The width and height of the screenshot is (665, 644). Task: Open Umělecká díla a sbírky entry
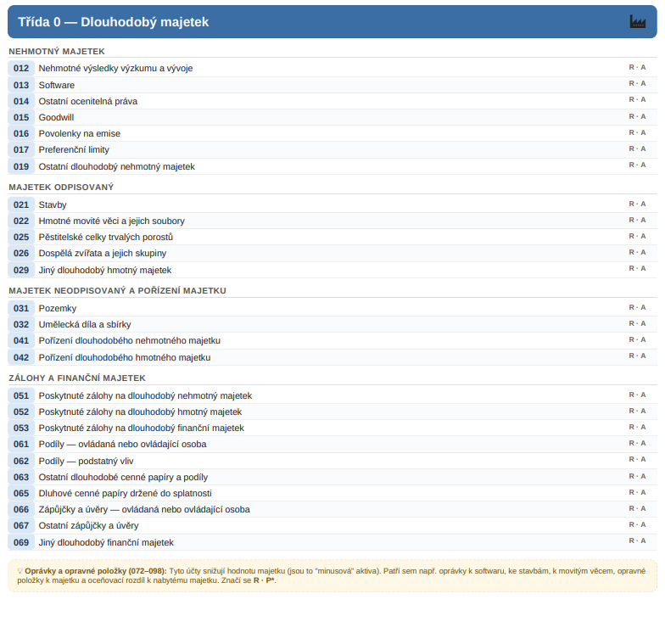(x=332, y=324)
